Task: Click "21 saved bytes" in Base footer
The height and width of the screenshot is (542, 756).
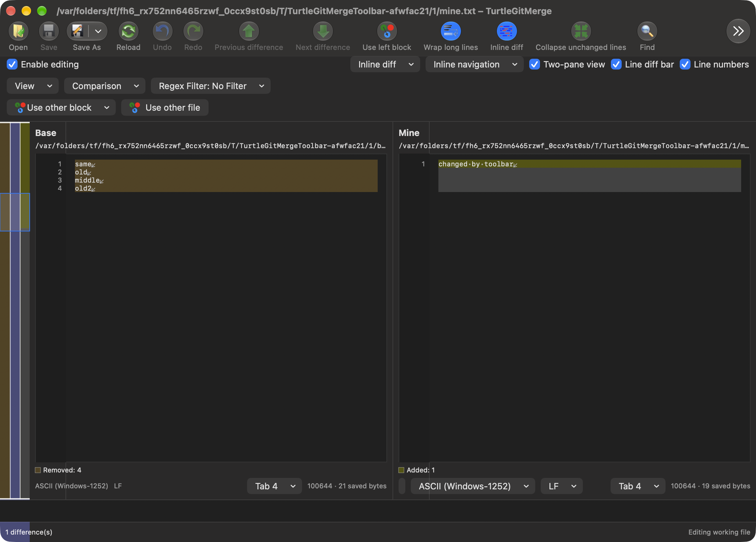Action: [x=362, y=486]
